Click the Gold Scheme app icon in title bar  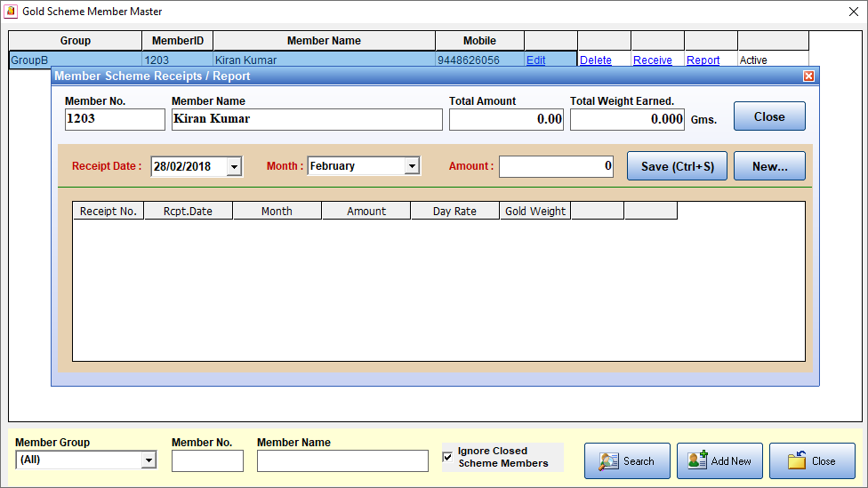coord(10,12)
